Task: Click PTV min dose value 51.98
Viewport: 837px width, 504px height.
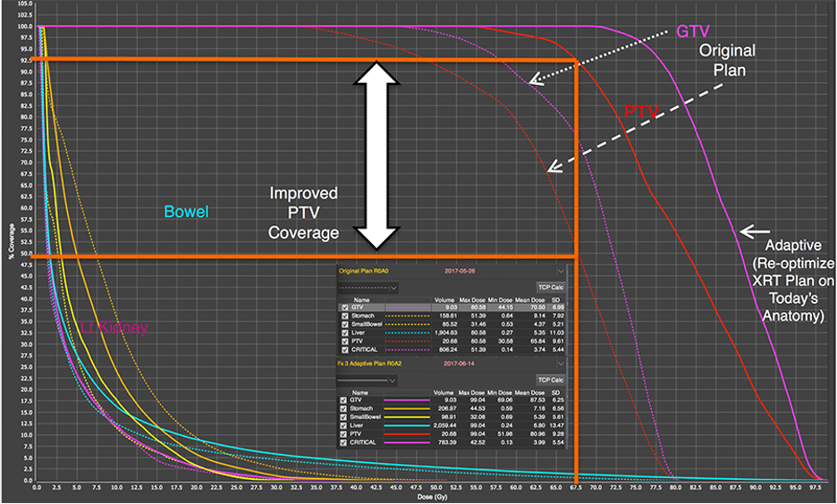Action: 504,434
